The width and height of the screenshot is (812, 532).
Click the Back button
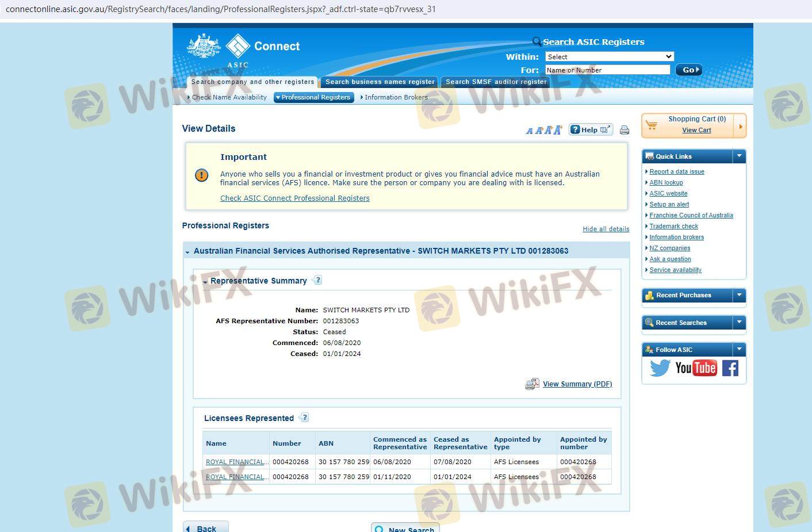205,527
